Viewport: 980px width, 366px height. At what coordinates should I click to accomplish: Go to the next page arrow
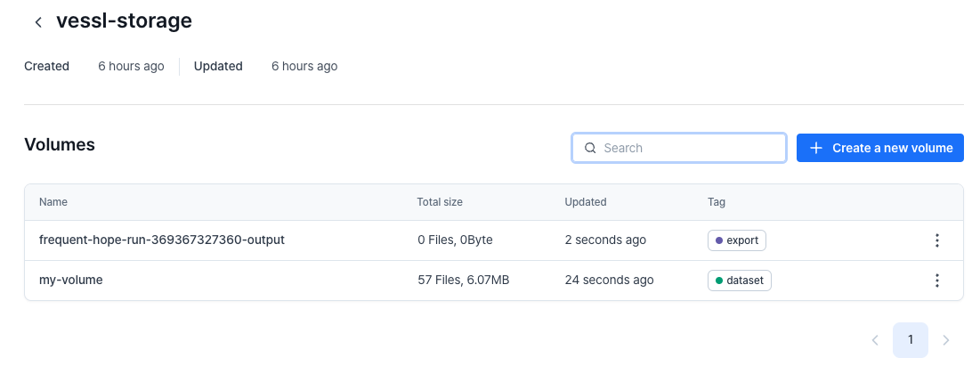click(x=946, y=340)
